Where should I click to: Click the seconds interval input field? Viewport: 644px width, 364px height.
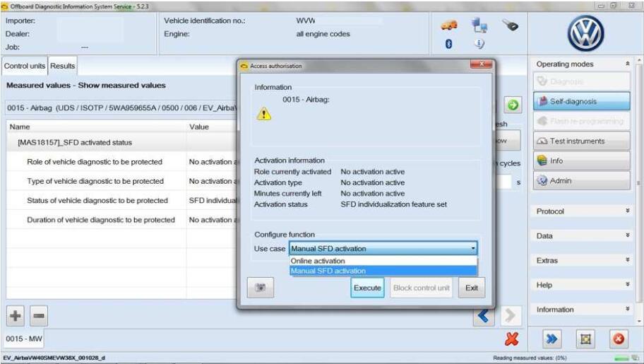504,182
